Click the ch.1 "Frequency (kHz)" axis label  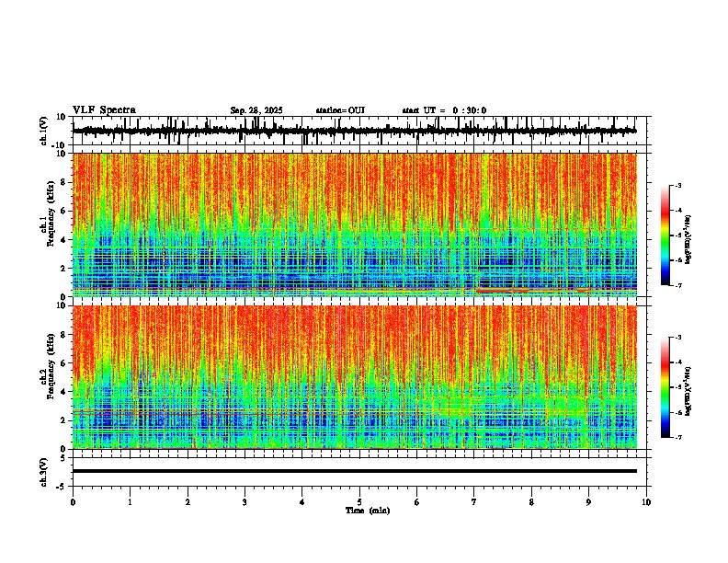(51, 213)
